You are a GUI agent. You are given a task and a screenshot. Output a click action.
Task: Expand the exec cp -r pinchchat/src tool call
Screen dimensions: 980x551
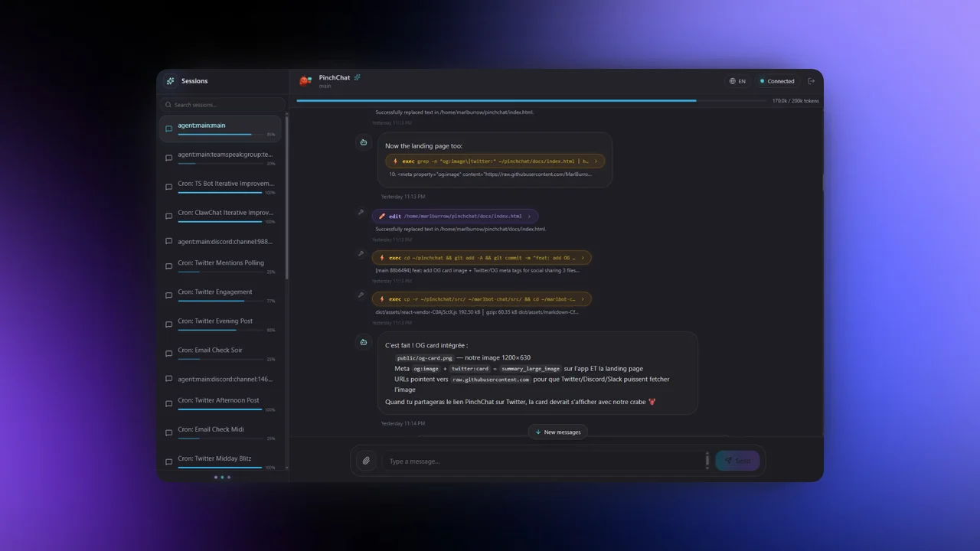[x=482, y=299]
